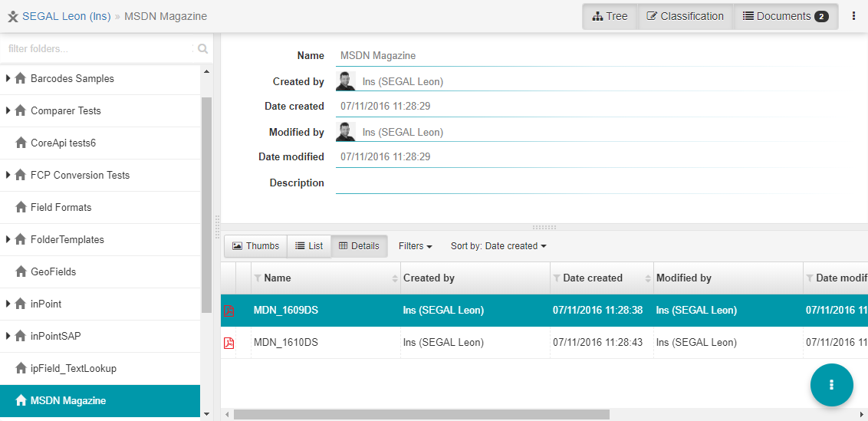Click the sort arrows in Name column
The height and width of the screenshot is (421, 868).
[x=395, y=278]
